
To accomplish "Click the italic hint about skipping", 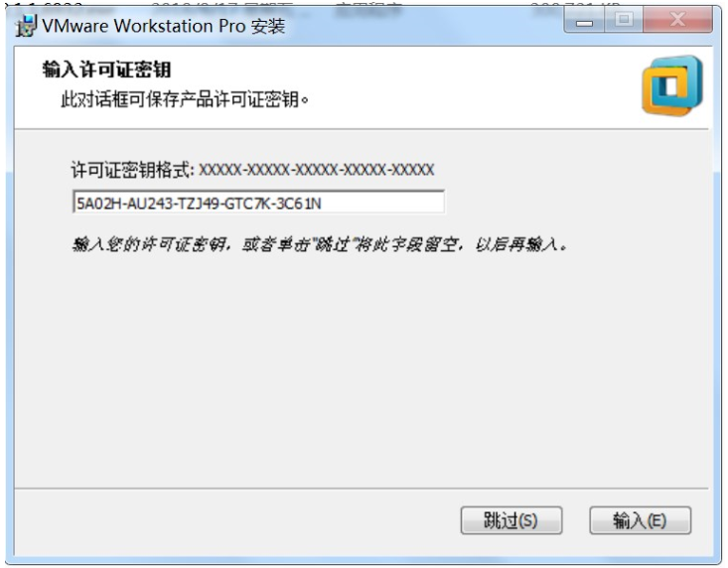I will click(320, 244).
